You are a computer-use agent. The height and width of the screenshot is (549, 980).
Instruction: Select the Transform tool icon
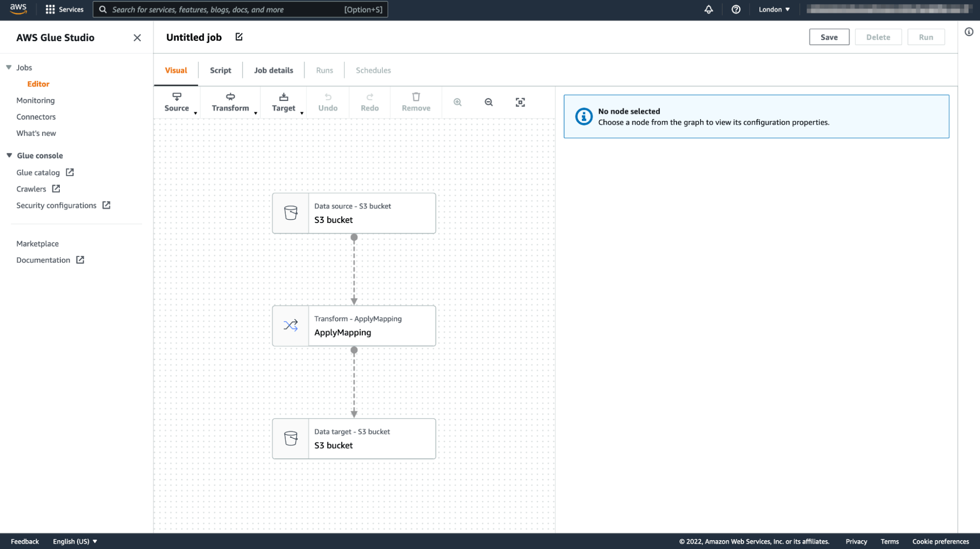[x=230, y=97]
